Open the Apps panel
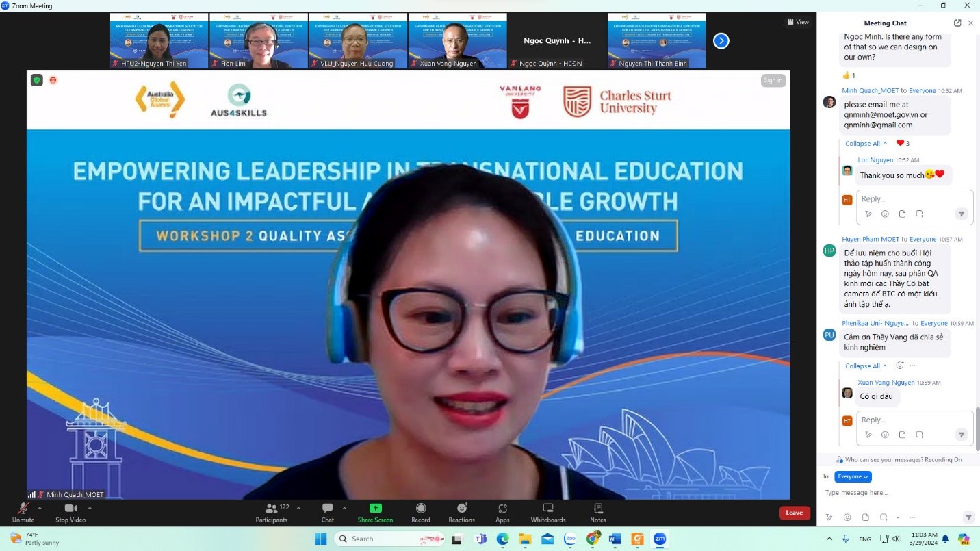 click(x=502, y=512)
